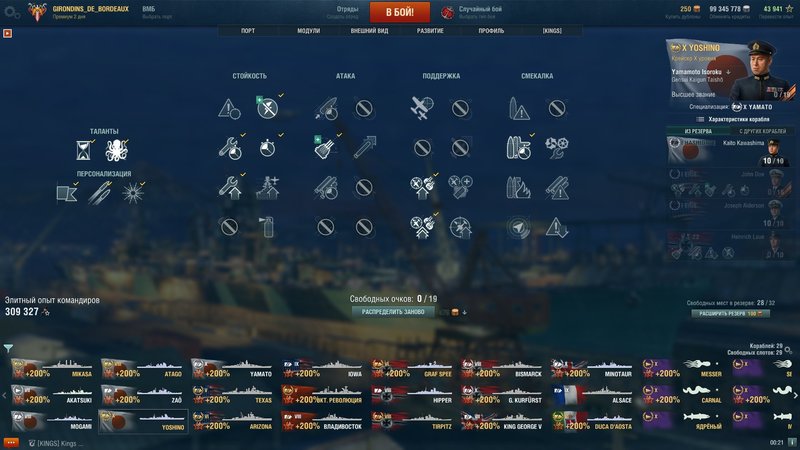
Task: Click the В БОЙ! button
Action: tap(399, 12)
